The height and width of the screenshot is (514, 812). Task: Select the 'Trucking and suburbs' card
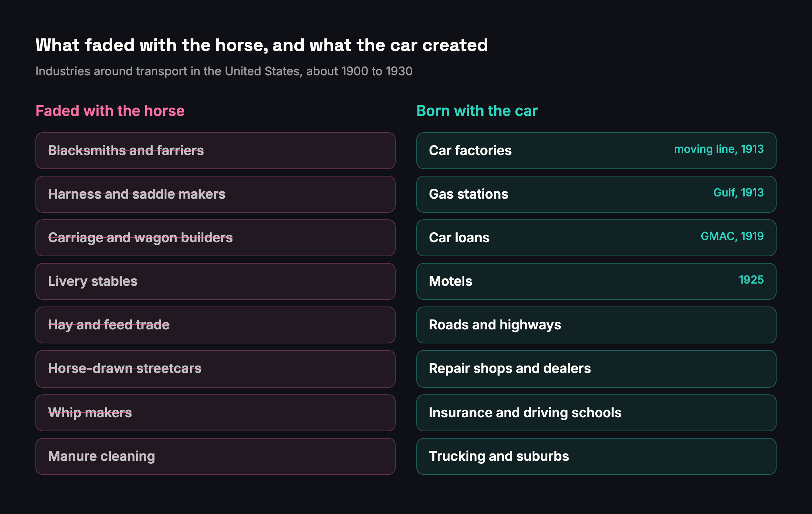click(596, 456)
